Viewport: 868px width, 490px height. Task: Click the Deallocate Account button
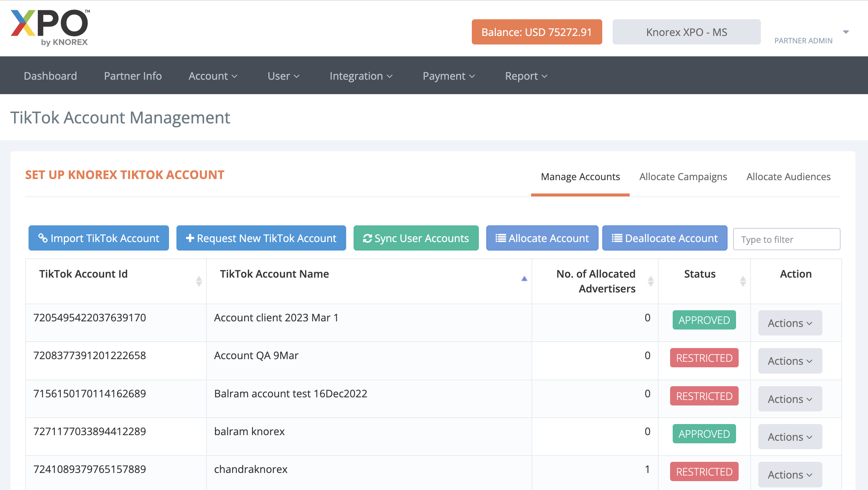coord(665,238)
